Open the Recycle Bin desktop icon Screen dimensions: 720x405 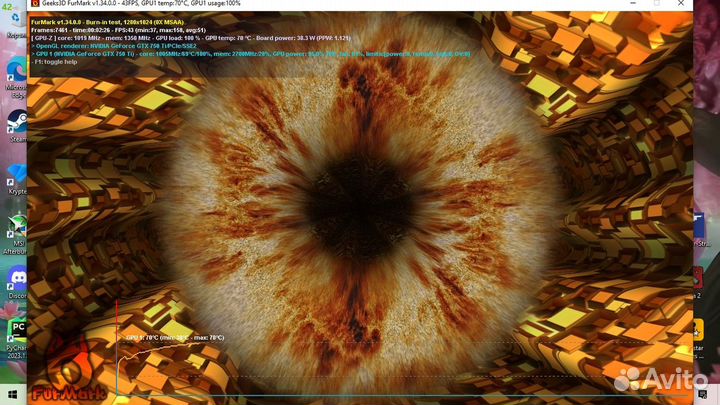pos(14,22)
